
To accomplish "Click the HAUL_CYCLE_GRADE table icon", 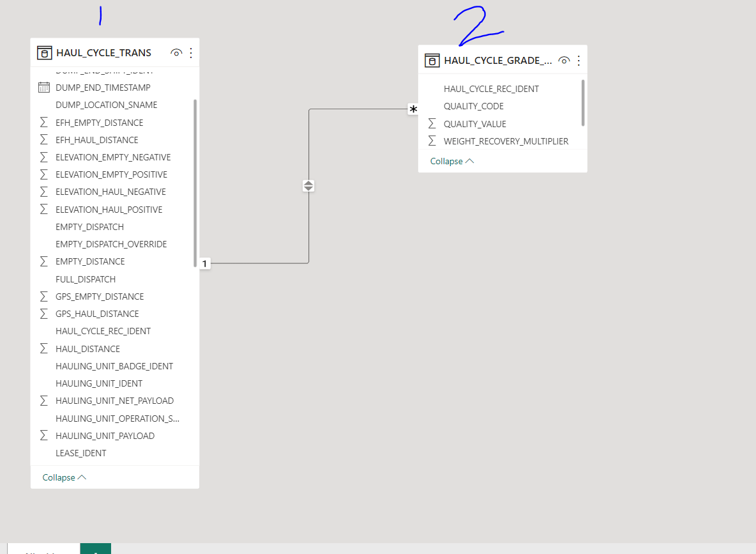I will point(432,60).
